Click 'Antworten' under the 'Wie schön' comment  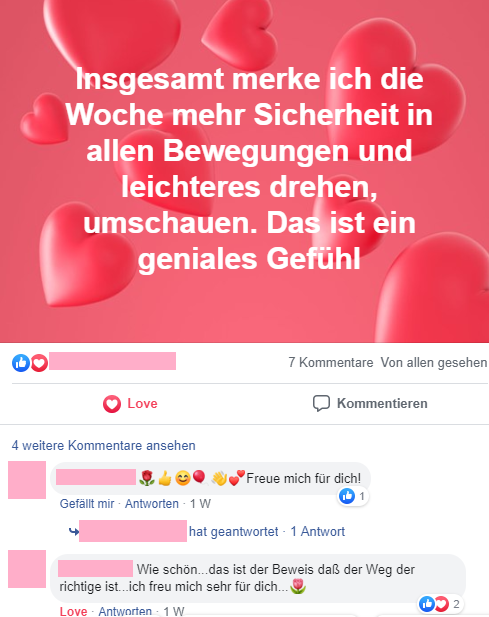pos(125,611)
